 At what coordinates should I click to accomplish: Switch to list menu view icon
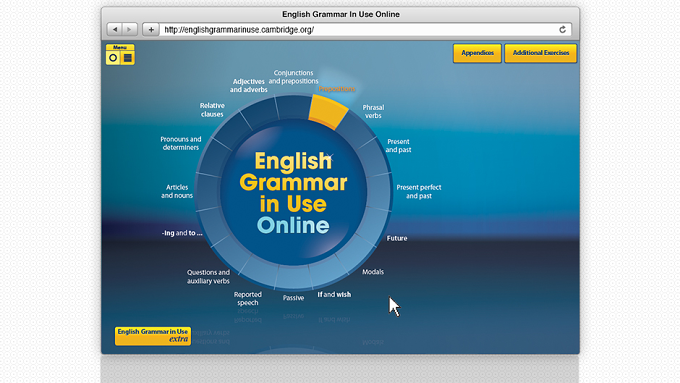[128, 58]
